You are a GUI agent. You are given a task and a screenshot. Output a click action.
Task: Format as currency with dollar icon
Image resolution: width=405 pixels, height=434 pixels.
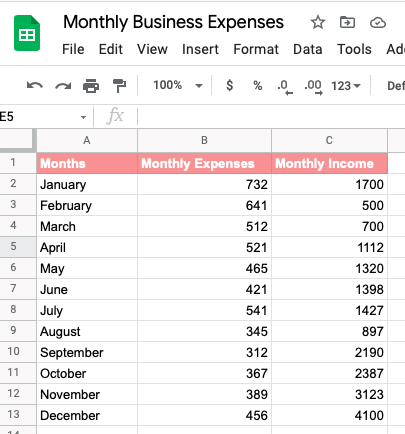[230, 85]
